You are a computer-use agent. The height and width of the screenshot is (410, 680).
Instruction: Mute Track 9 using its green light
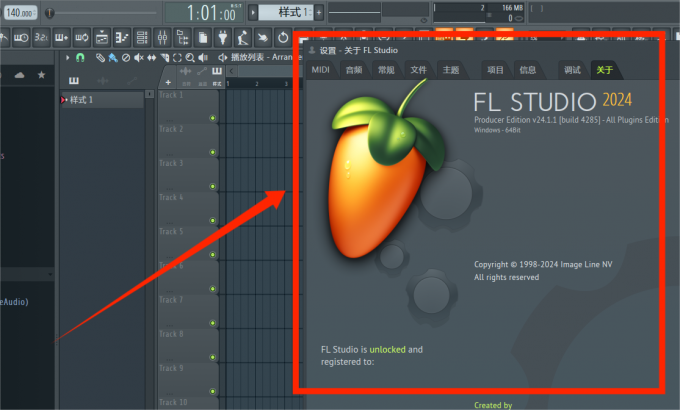pos(212,391)
